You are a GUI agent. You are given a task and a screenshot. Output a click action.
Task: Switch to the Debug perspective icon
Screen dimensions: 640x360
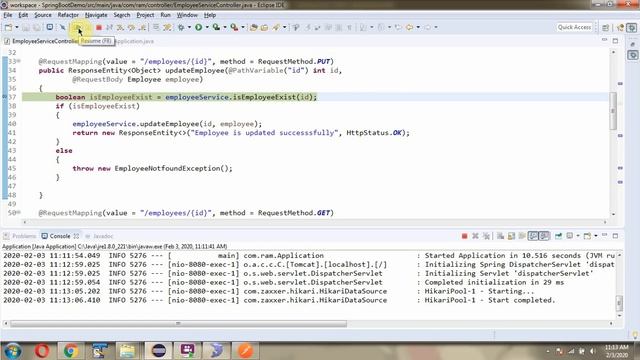click(632, 27)
